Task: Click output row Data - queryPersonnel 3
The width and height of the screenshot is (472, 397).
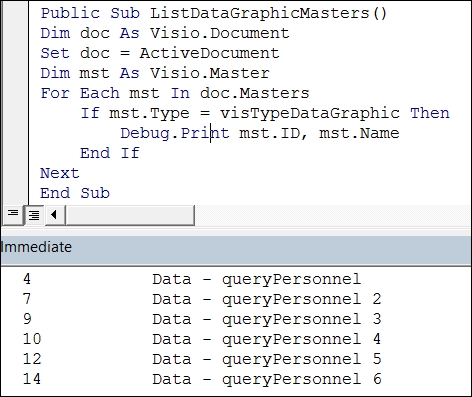Action: tap(202, 319)
